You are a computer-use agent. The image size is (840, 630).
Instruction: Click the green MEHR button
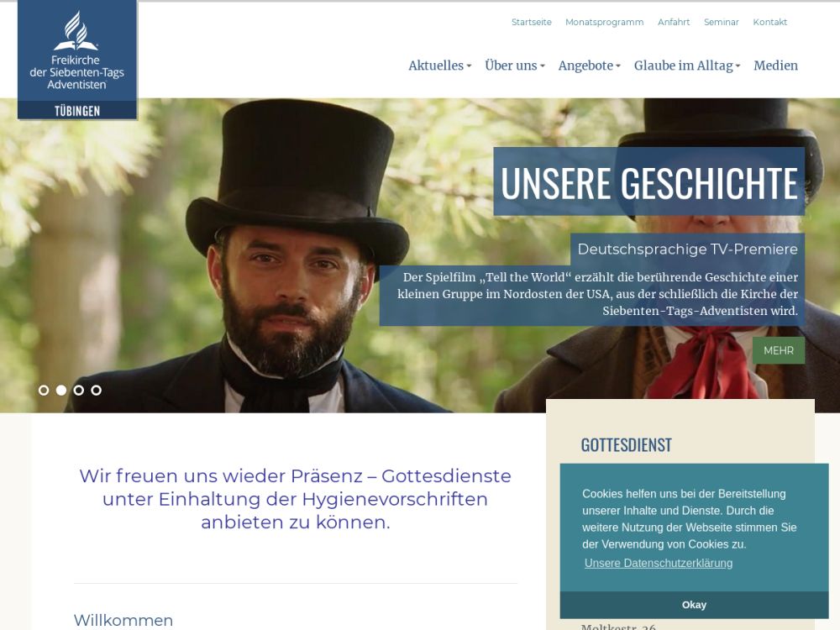pyautogui.click(x=779, y=350)
